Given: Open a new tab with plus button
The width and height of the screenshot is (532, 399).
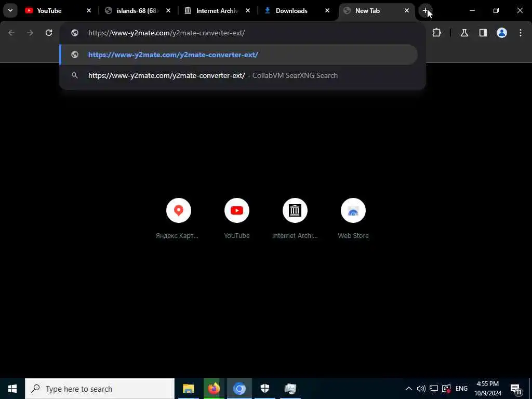Looking at the screenshot, I should (425, 10).
